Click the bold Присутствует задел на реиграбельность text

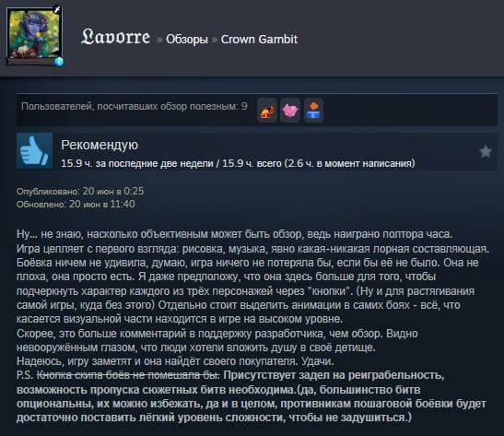point(334,375)
